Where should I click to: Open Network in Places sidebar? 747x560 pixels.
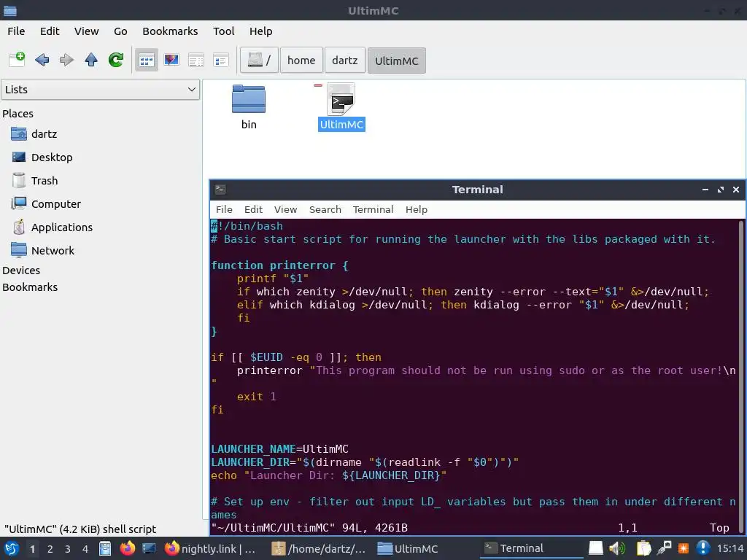pos(53,251)
